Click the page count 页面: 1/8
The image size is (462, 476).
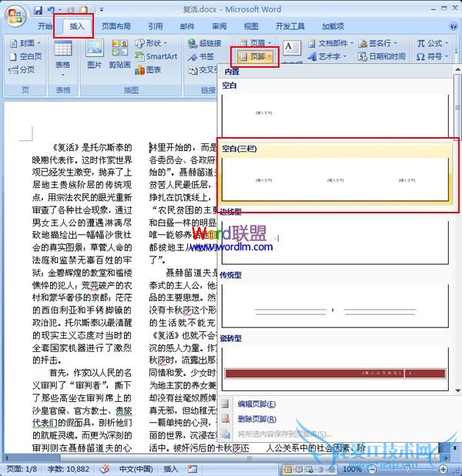point(22,469)
